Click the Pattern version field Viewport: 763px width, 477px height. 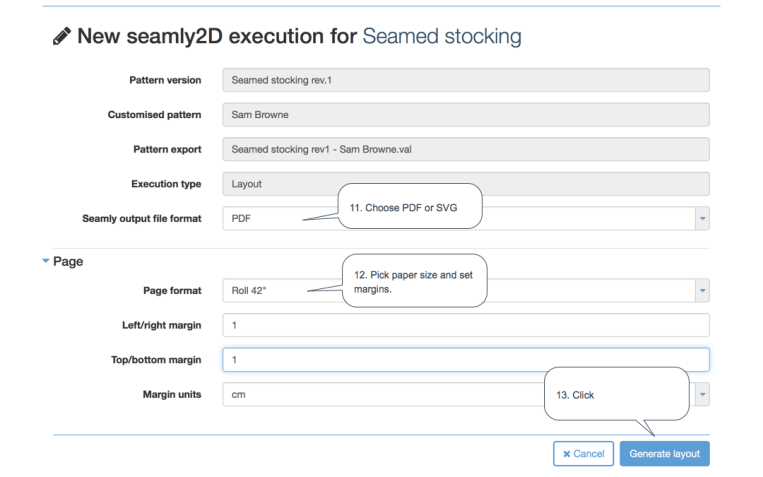(465, 80)
